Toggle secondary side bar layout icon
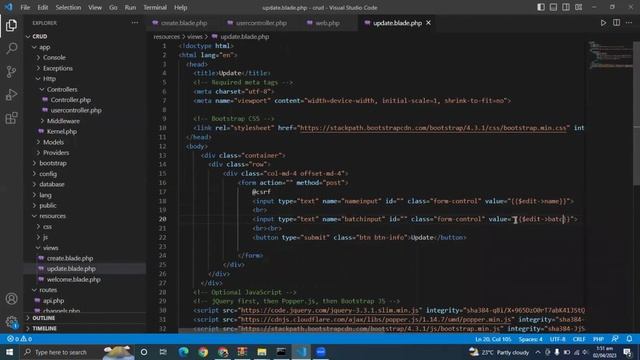Viewport: 640px width, 360px height. pyautogui.click(x=566, y=7)
